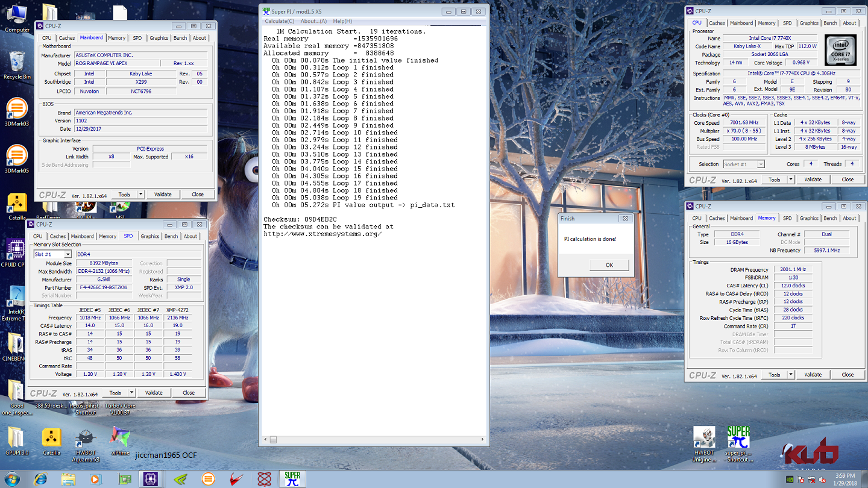Switch to Bench tab in Memory CPU-Z window
The height and width of the screenshot is (488, 868).
coord(830,218)
